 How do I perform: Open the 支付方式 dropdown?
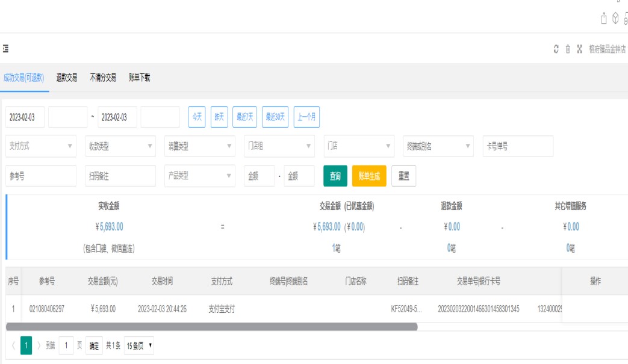[41, 146]
